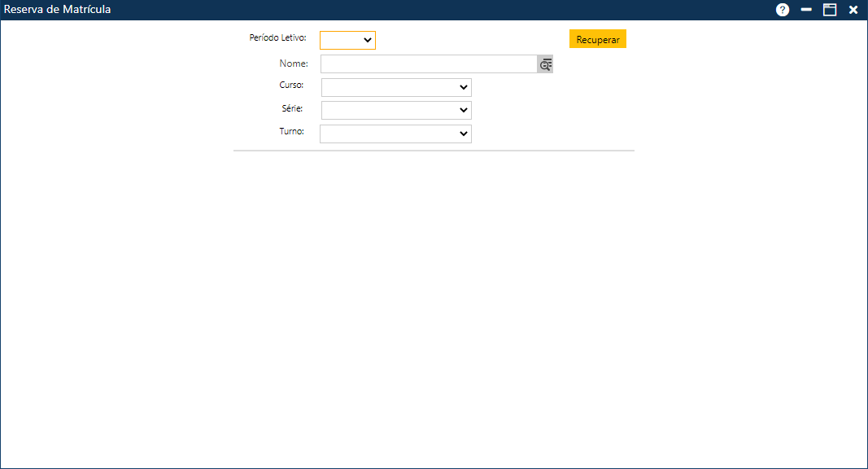Viewport: 868px width, 469px height.
Task: Maximize the Reserva de Matrícula window
Action: (830, 10)
